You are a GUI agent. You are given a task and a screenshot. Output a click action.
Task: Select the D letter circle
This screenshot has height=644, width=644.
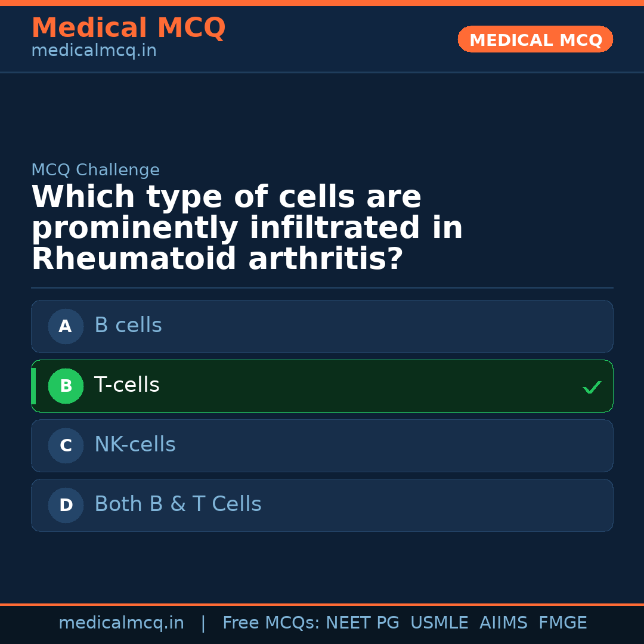(x=66, y=505)
